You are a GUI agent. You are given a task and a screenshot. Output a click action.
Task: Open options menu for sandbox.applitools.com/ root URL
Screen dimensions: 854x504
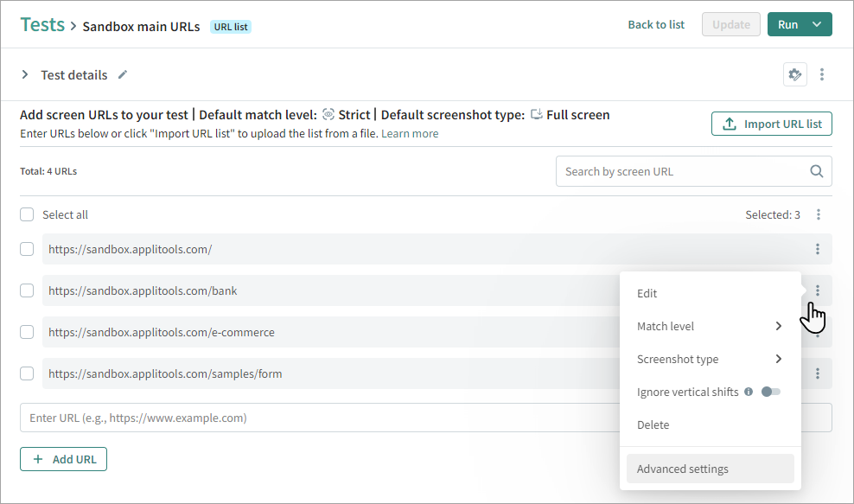click(x=818, y=249)
